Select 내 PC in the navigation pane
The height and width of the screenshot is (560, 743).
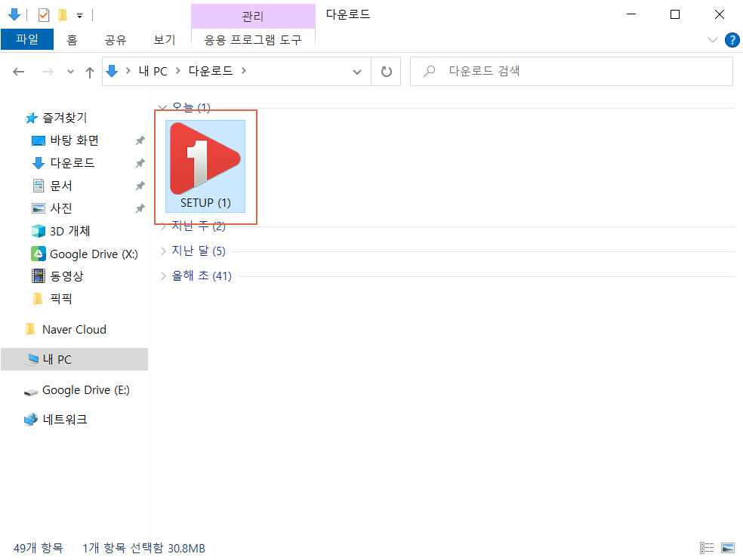tap(75, 359)
